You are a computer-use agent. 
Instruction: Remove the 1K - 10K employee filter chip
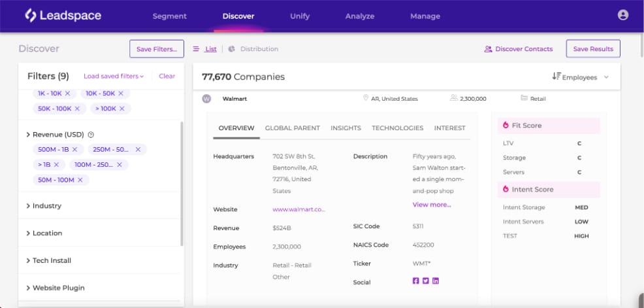(x=68, y=94)
